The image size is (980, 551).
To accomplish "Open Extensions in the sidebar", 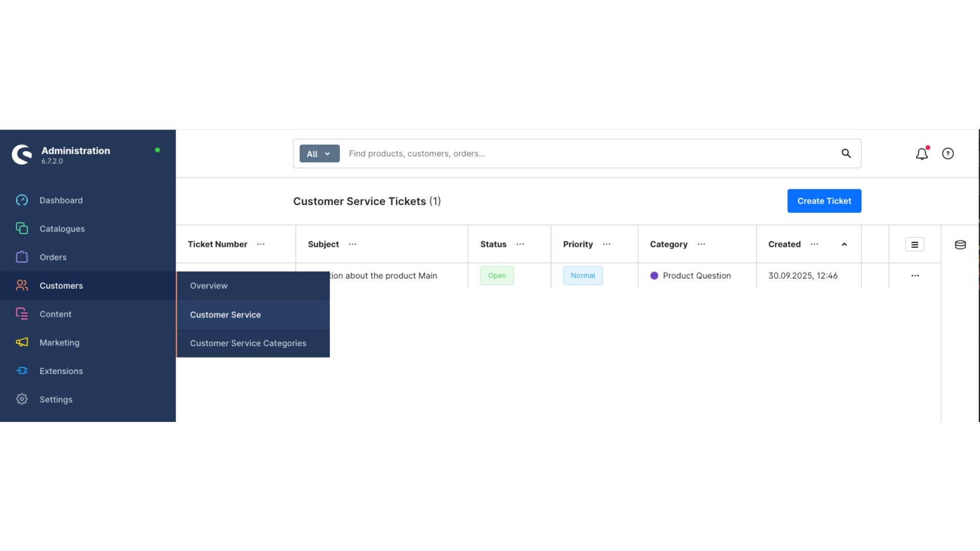I will click(x=61, y=371).
